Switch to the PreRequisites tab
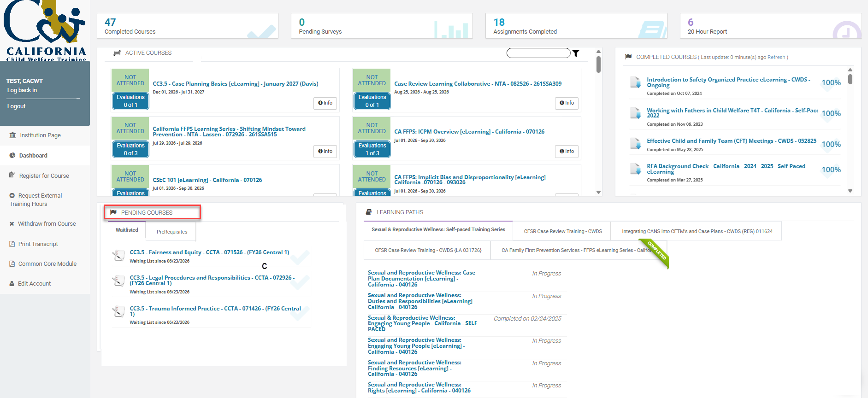 tap(171, 232)
